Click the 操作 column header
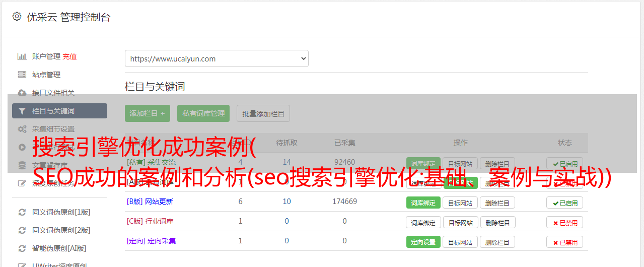This screenshot has width=644, height=267. (461, 143)
